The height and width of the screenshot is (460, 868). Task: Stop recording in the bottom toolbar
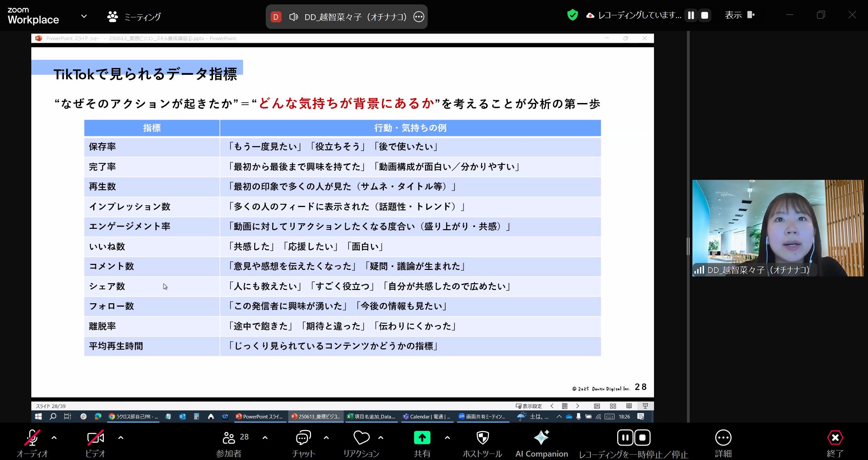(642, 438)
